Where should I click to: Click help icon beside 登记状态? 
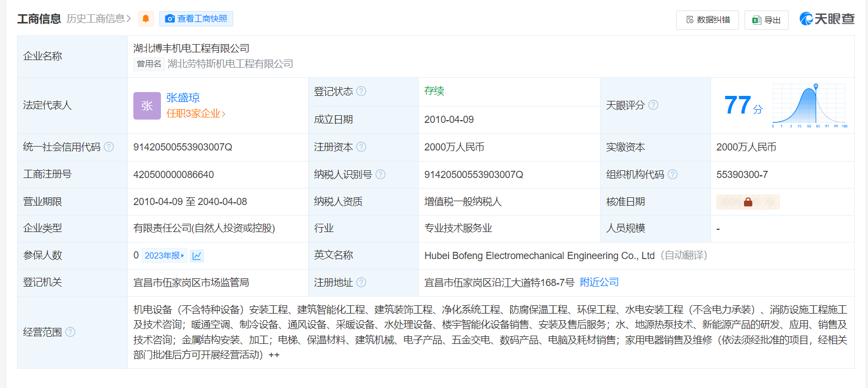pos(362,91)
